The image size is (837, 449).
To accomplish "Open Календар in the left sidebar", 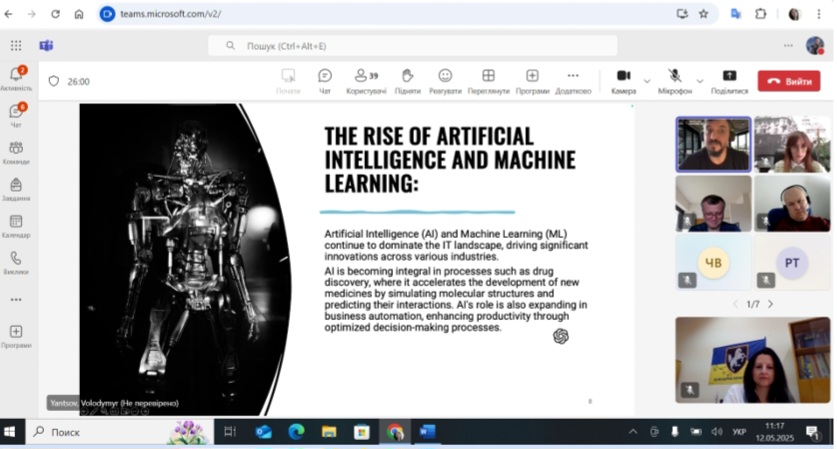I will pyautogui.click(x=16, y=225).
